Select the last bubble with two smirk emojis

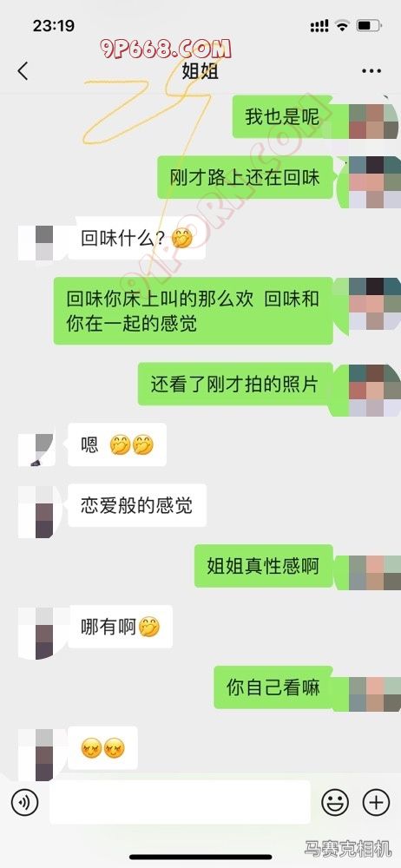[x=103, y=748]
